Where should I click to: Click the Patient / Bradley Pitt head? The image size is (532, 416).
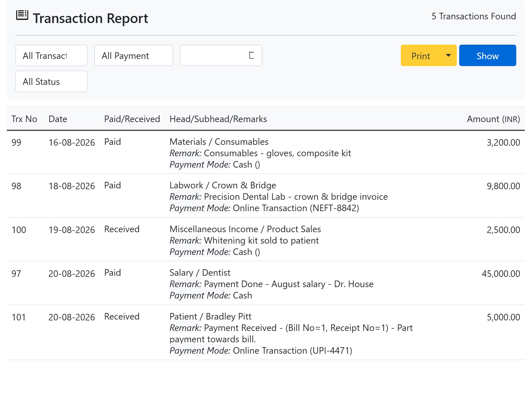pos(210,316)
